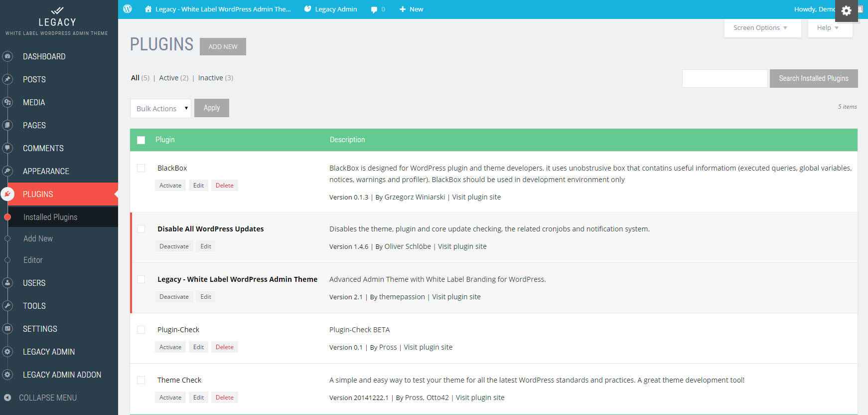The image size is (868, 415).
Task: Click the Plugins plug icon in sidebar
Action: [7, 194]
